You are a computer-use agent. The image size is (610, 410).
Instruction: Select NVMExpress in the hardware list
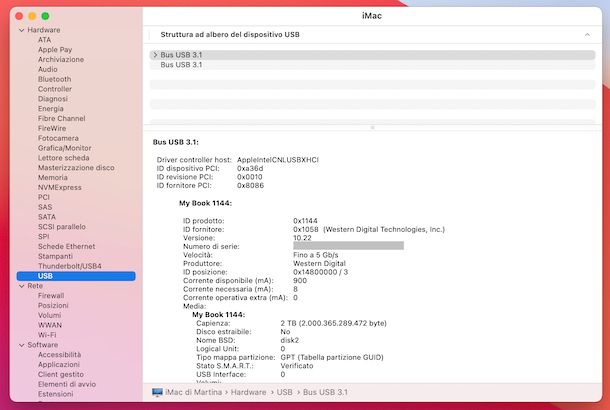click(60, 187)
